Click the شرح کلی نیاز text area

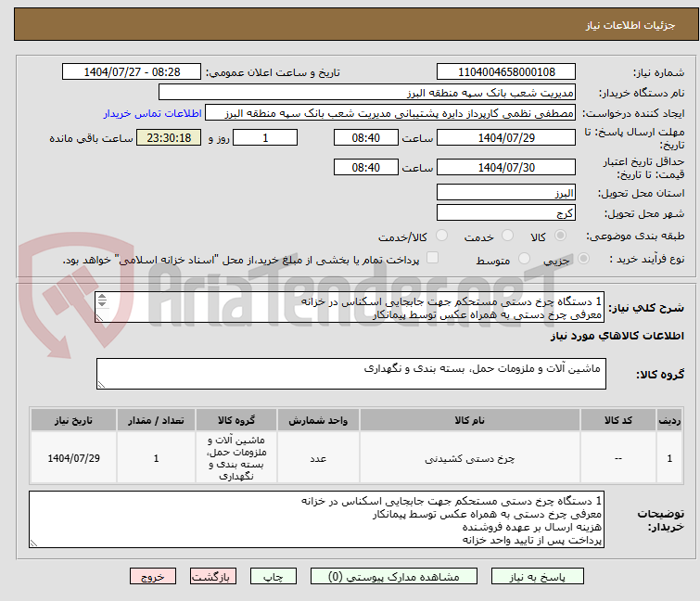[x=350, y=307]
